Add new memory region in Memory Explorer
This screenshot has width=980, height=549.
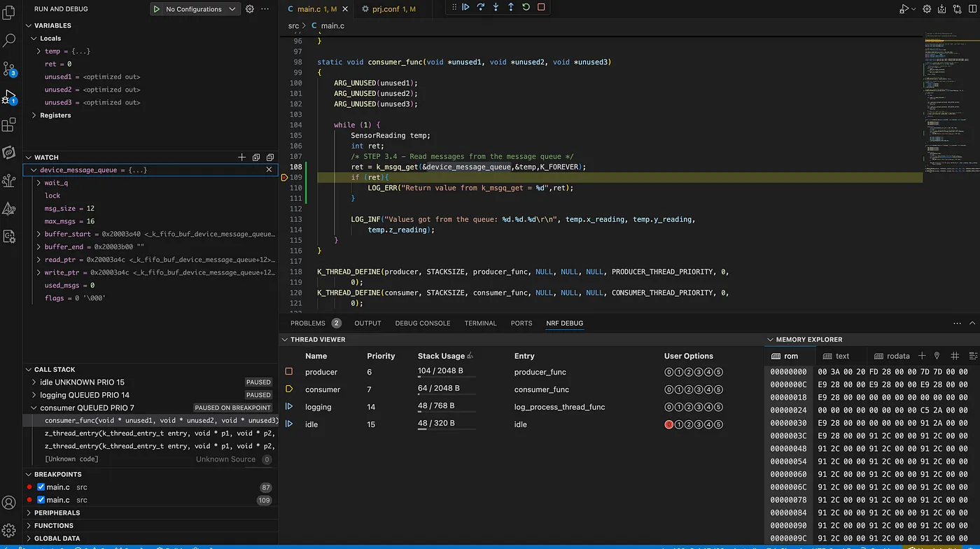coord(922,356)
